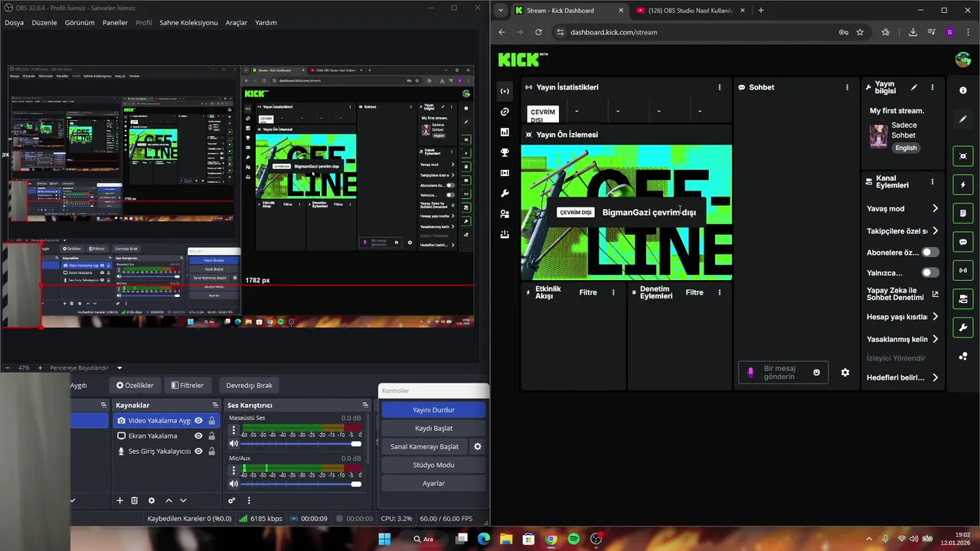Open the Dosya menu in OBS
Viewport: 980px width, 551px height.
(x=14, y=23)
